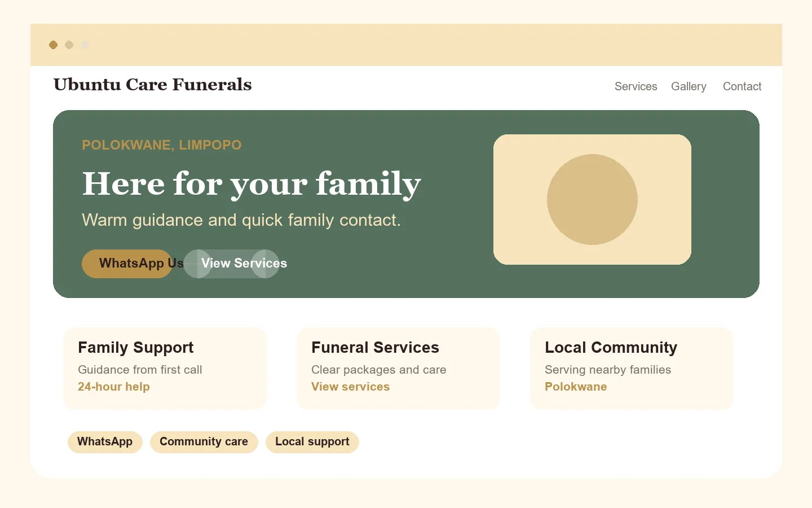Click the WhatsApp Us button
The width and height of the screenshot is (812, 508).
[127, 264]
